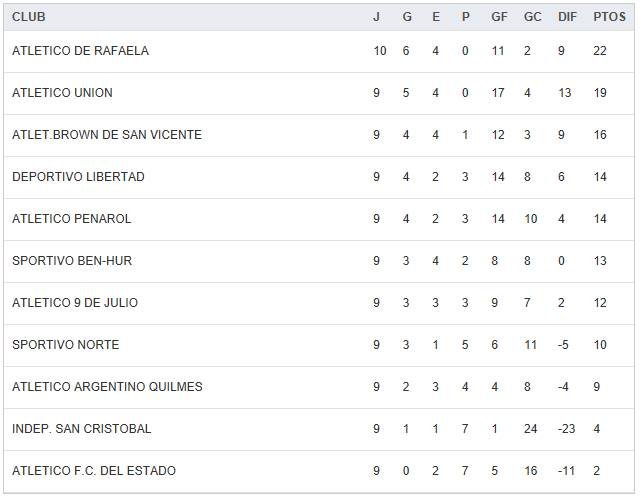Screen dimensions: 640x498
Task: Click ATLETICO UNION club name
Action: (x=62, y=93)
